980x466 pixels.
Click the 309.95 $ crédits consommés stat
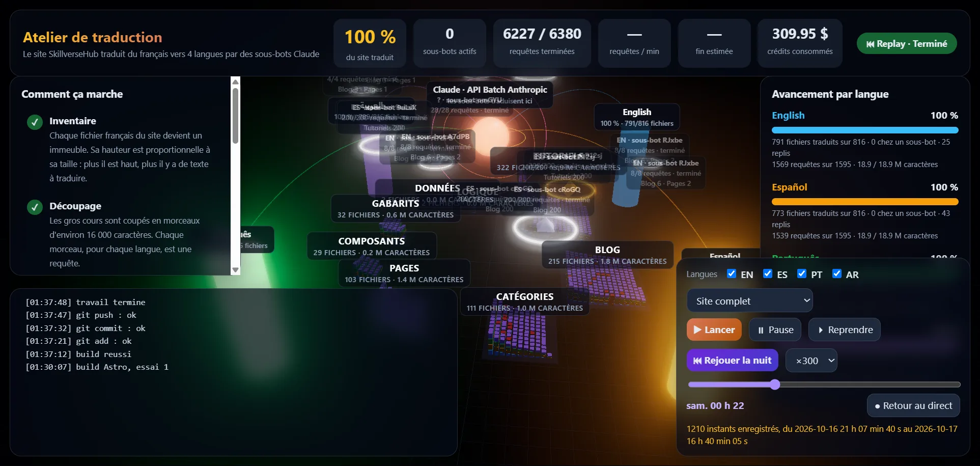pyautogui.click(x=800, y=43)
